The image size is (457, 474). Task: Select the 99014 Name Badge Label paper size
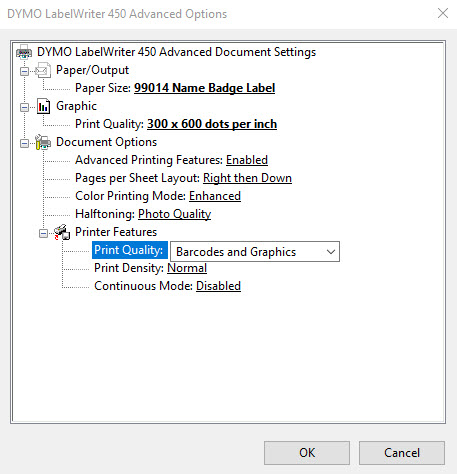[204, 88]
